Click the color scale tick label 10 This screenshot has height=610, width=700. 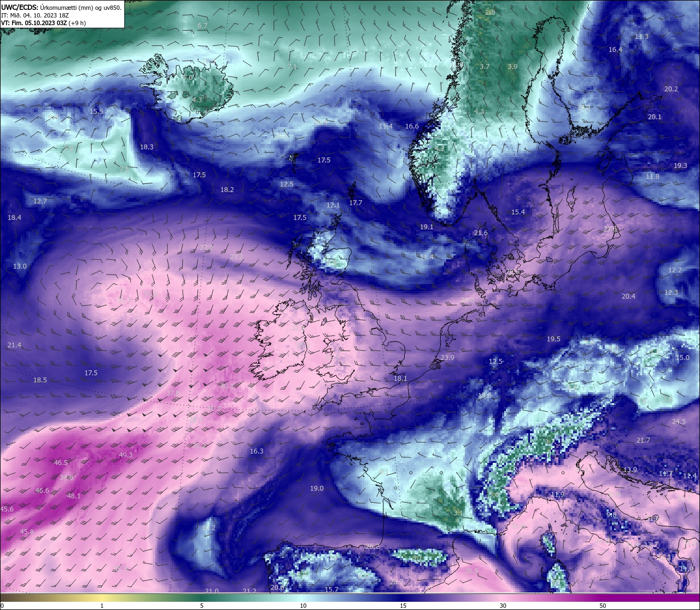click(303, 606)
